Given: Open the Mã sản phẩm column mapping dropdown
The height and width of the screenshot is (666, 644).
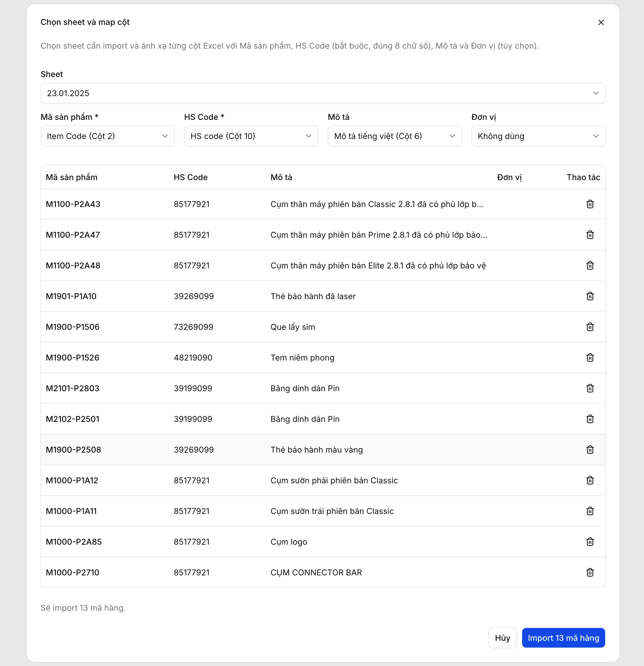Looking at the screenshot, I should pos(107,136).
